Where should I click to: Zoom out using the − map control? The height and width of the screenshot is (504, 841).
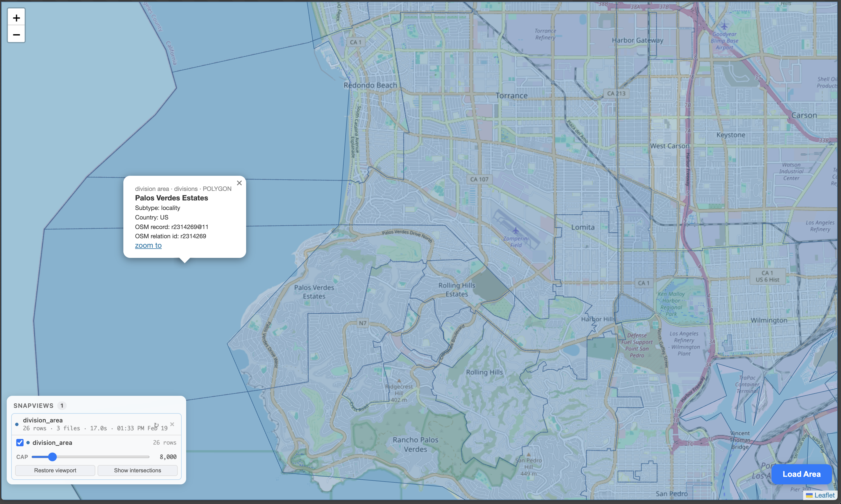(16, 34)
